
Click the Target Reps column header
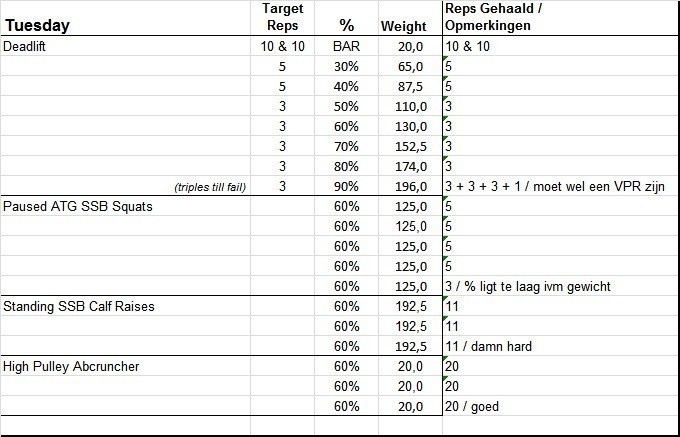[281, 18]
